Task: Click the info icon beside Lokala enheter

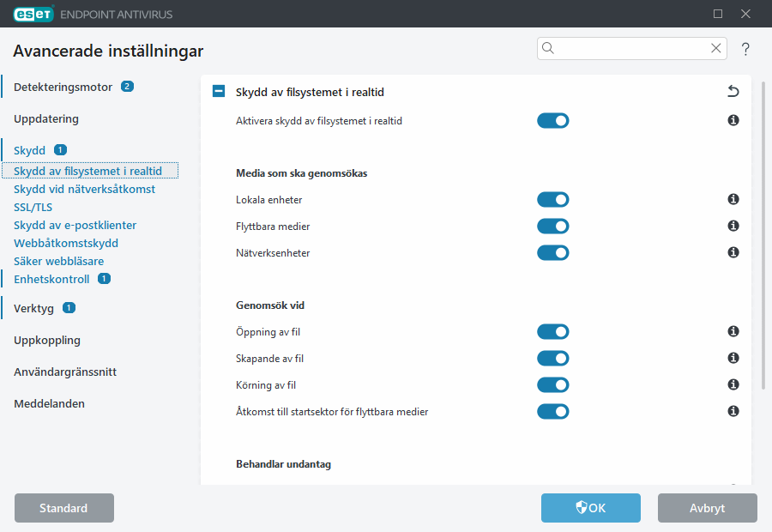Action: [x=733, y=199]
